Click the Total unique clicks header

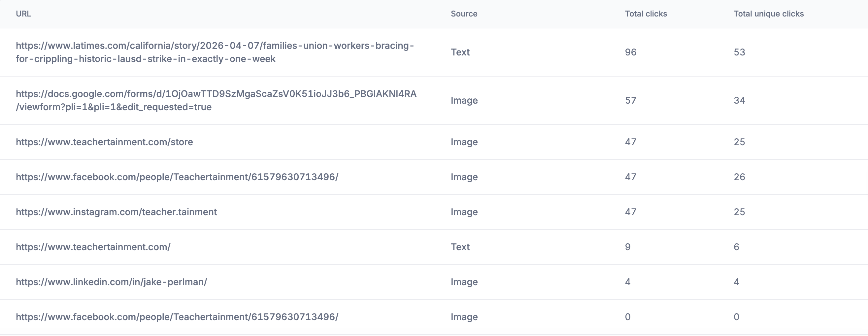tap(768, 14)
